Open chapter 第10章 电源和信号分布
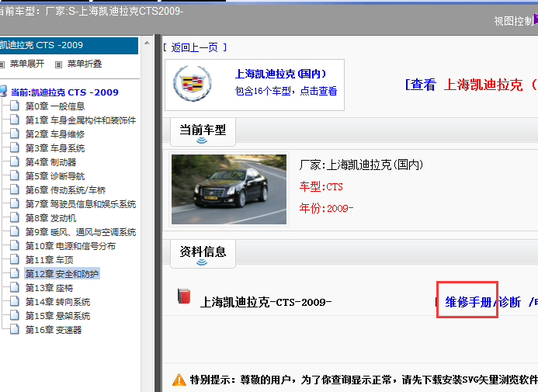Viewport: 538px width, 392px height. [71, 246]
